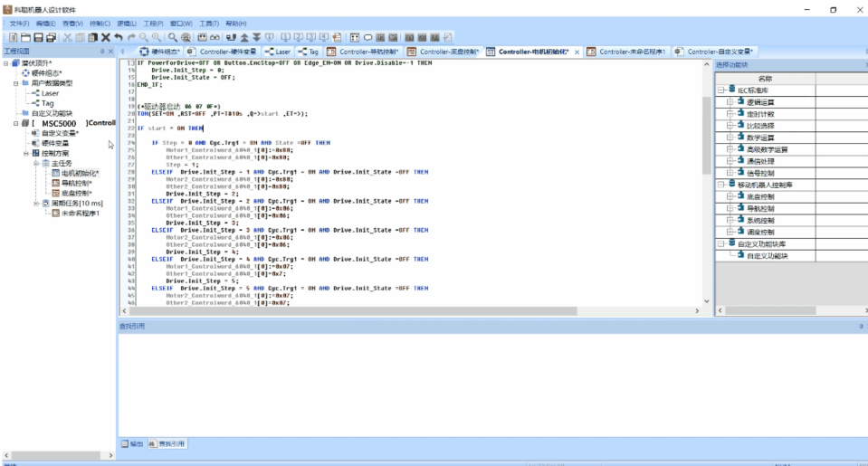Click the bookmark 1 toolbar icon
The image size is (868, 466).
click(286, 38)
